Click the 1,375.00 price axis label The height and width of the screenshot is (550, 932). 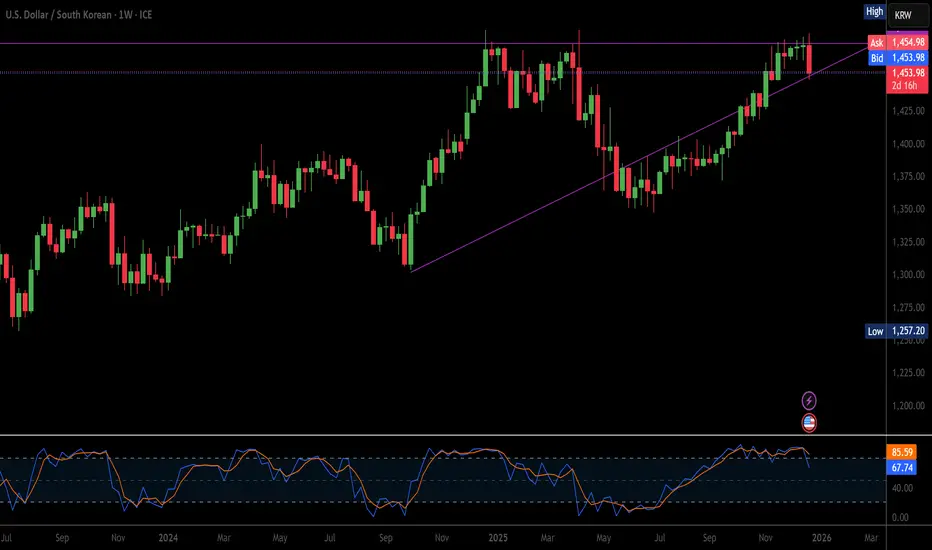908,177
